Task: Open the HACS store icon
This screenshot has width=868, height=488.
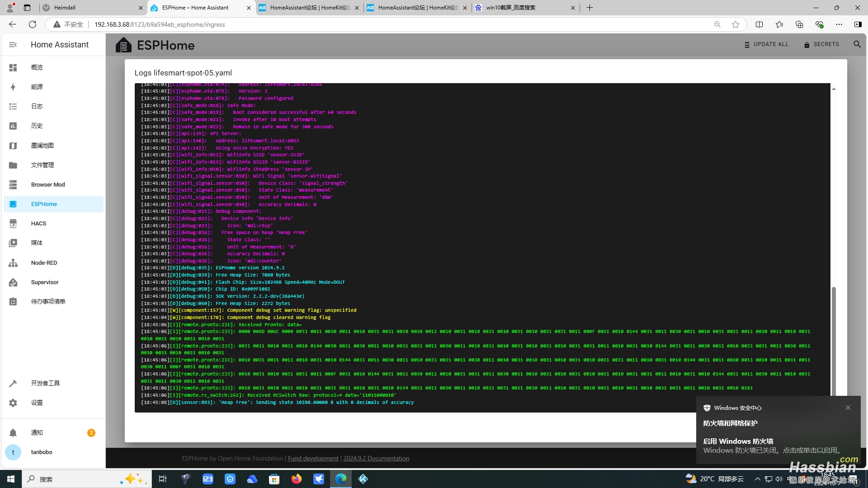Action: tap(13, 224)
